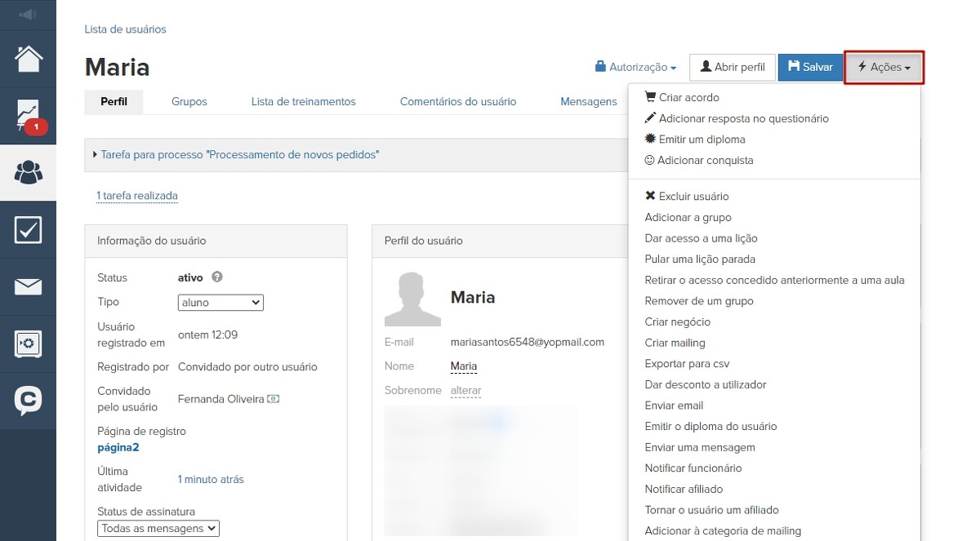Expand the Tarefa para processo section
Image resolution: width=980 pixels, height=541 pixels.
(240, 155)
